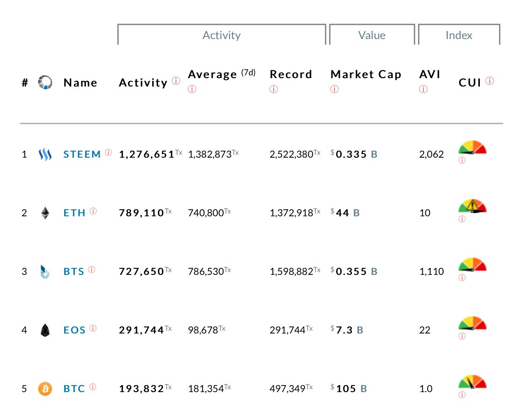Click ETH market cap $44 B

point(345,213)
